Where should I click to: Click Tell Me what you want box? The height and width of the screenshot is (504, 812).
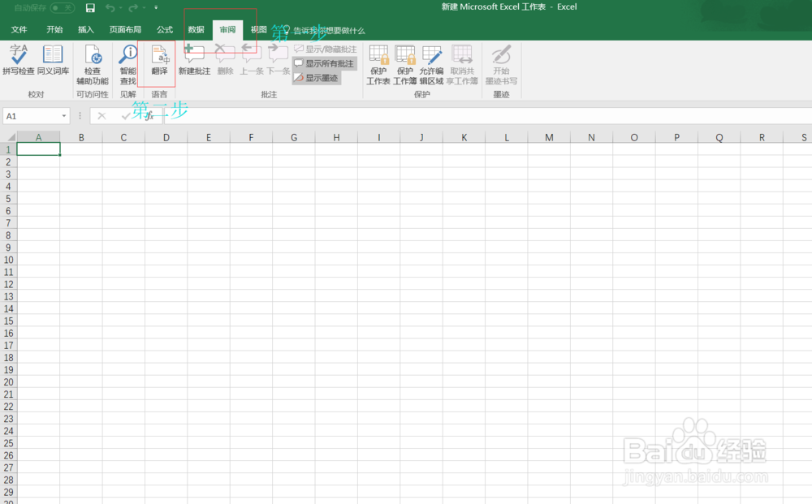click(x=325, y=31)
